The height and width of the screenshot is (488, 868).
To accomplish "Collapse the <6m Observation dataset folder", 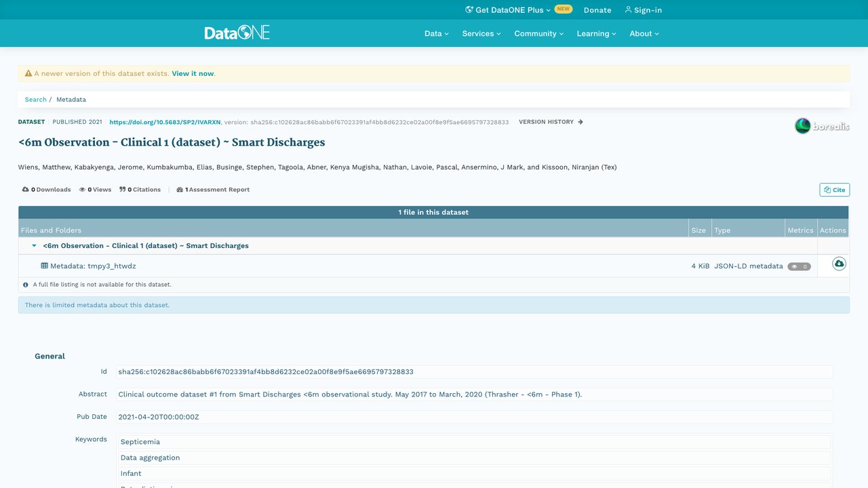I will click(34, 245).
